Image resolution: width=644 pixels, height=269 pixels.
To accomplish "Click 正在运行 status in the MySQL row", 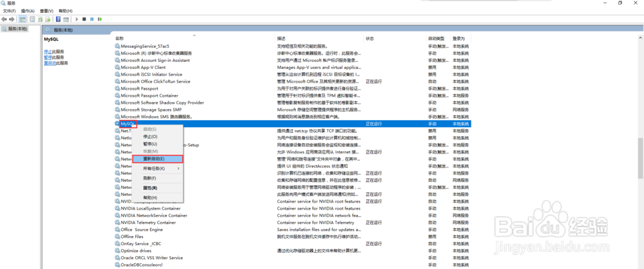I will tap(374, 124).
